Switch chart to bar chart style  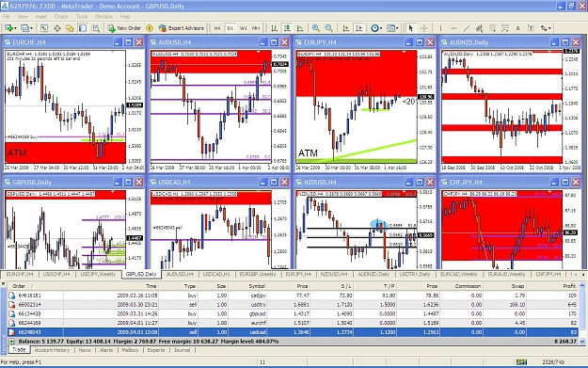pyautogui.click(x=274, y=28)
